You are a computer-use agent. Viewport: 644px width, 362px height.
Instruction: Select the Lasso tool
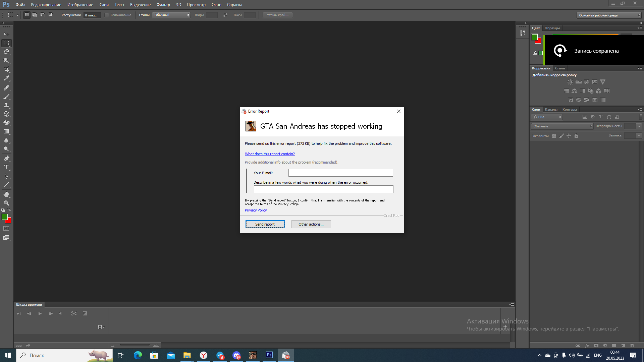pyautogui.click(x=6, y=52)
